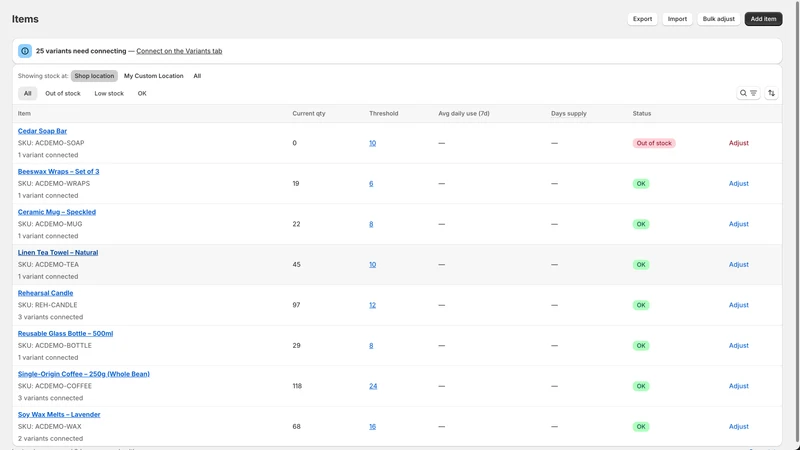The image size is (800, 450).
Task: Open Reusable Glass Bottle – 500ml
Action: click(x=65, y=333)
